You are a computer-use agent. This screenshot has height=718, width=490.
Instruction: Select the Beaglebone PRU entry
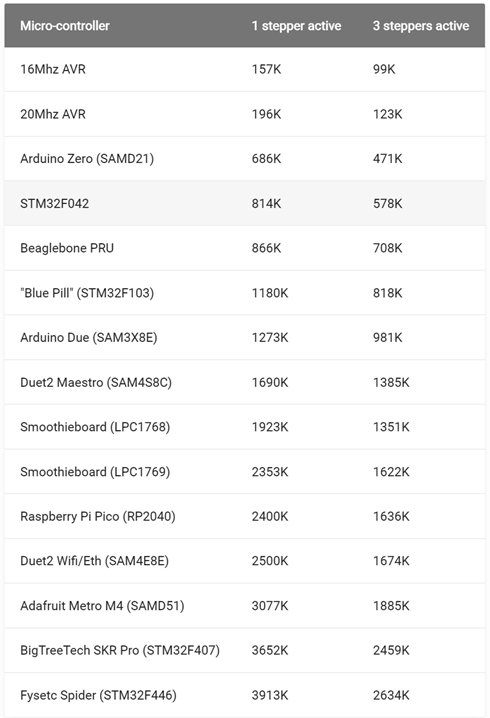click(67, 248)
